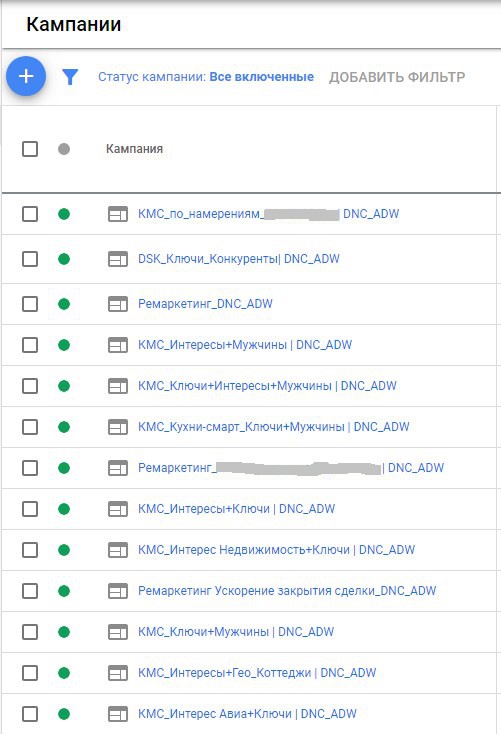This screenshot has height=734, width=501.
Task: Open КМС_Ключи+Интересы+Мужчины | DNC_ADW campaign
Action: coord(267,386)
